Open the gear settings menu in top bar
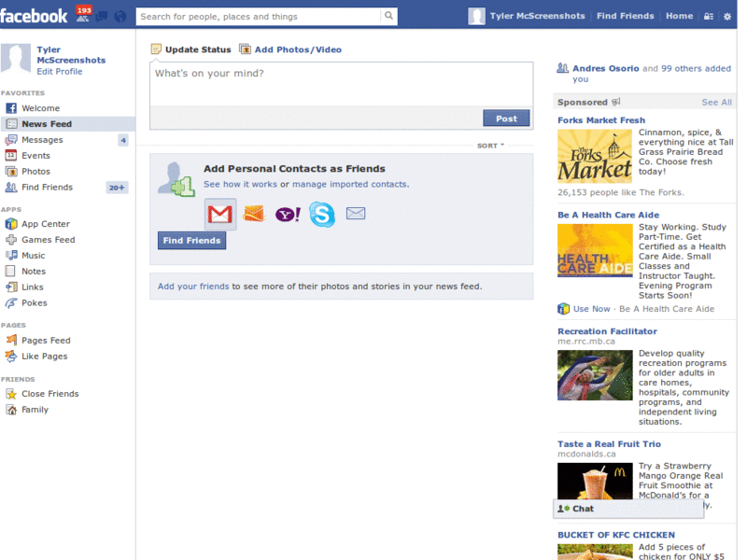The width and height of the screenshot is (747, 560). [x=727, y=16]
